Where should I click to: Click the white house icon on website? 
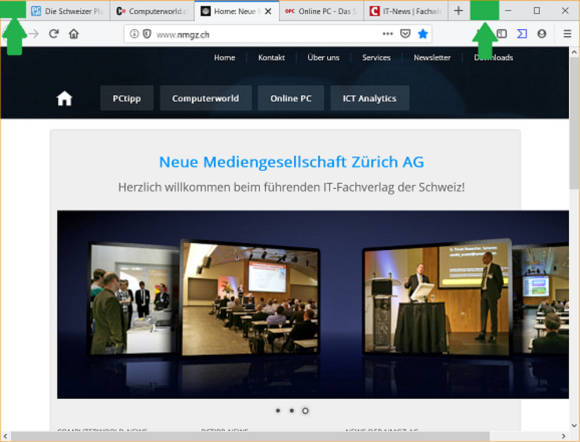pos(64,98)
